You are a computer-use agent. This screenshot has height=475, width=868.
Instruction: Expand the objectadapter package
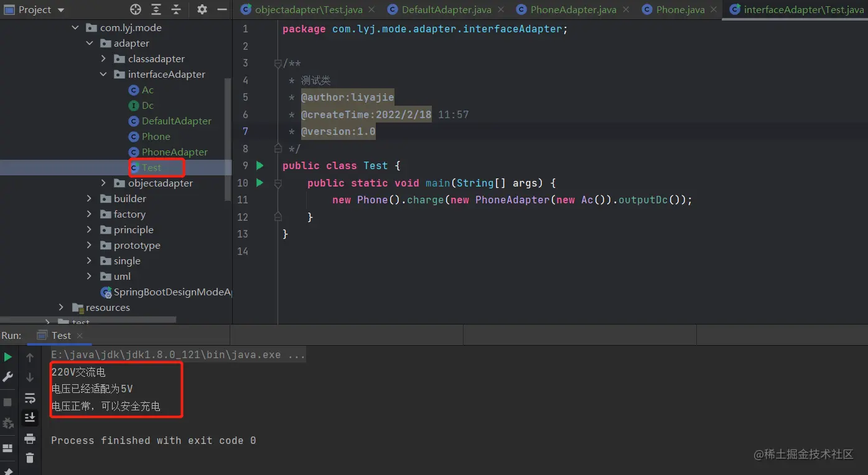[x=103, y=183]
